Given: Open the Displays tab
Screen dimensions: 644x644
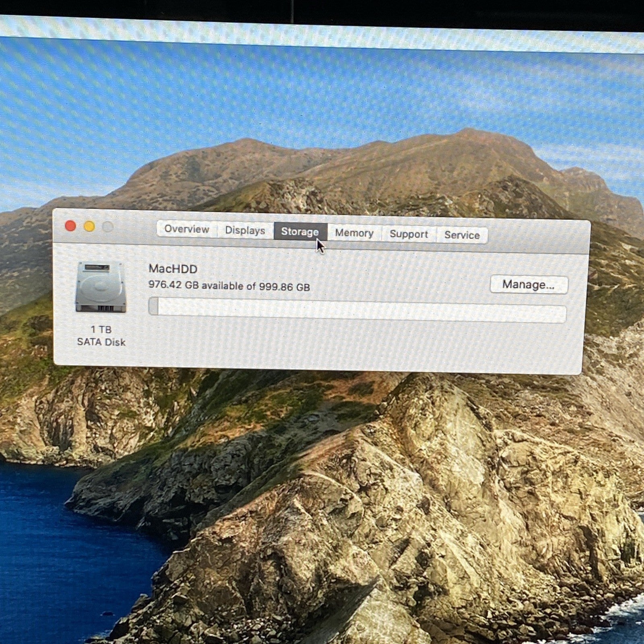Looking at the screenshot, I should (245, 230).
